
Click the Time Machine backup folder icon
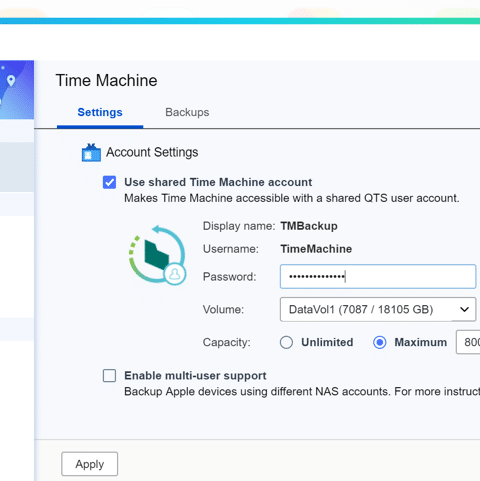click(157, 255)
